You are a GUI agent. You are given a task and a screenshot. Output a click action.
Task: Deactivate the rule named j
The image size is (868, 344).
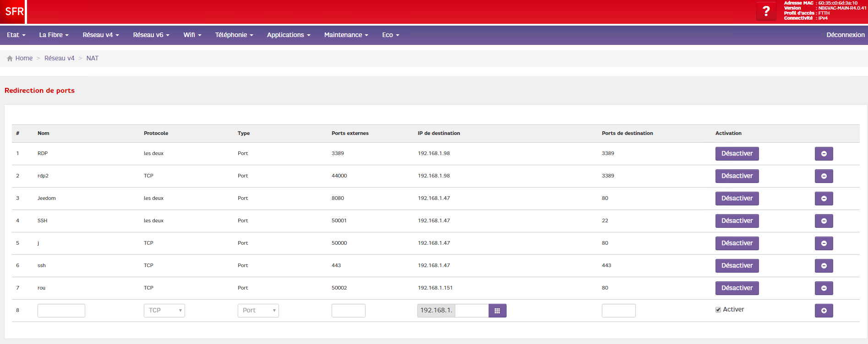point(737,243)
